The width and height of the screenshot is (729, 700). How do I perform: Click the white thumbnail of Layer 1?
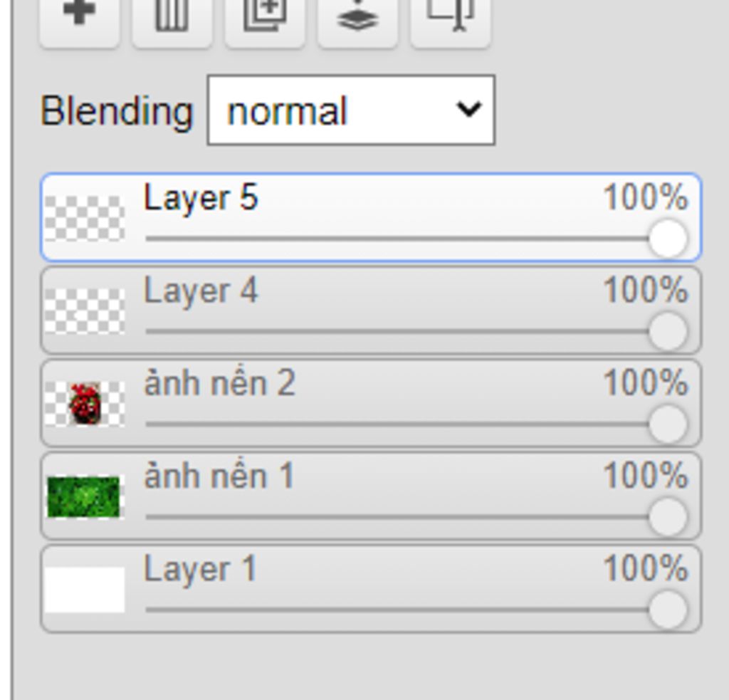click(85, 590)
